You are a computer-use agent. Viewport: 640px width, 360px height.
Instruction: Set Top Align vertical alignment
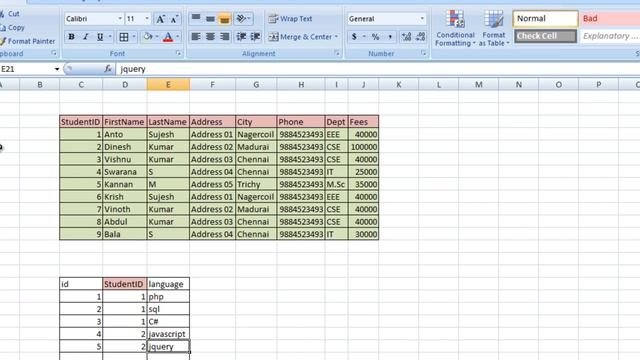point(196,18)
